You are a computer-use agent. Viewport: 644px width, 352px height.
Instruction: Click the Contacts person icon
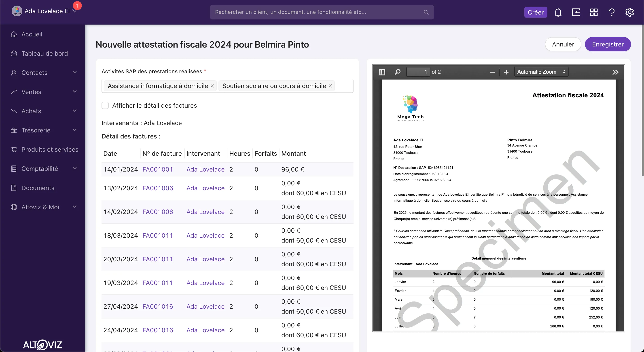pos(14,73)
